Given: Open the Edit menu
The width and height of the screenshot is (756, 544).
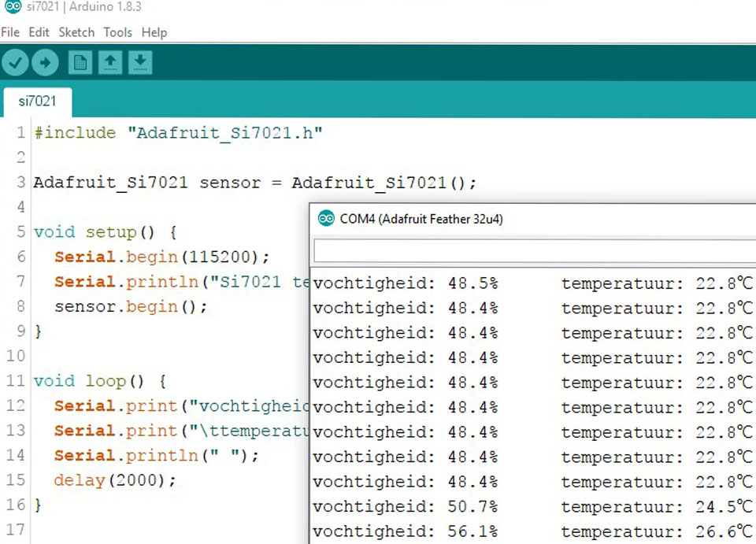Looking at the screenshot, I should pos(39,32).
